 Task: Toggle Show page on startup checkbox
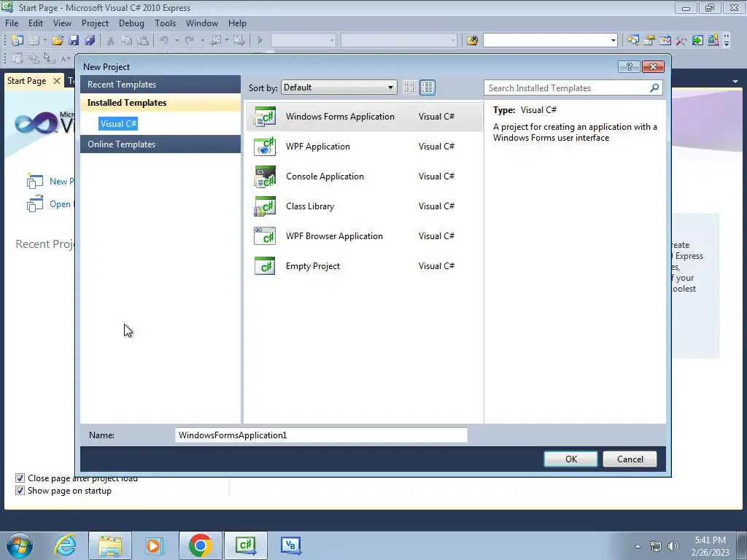pos(20,491)
